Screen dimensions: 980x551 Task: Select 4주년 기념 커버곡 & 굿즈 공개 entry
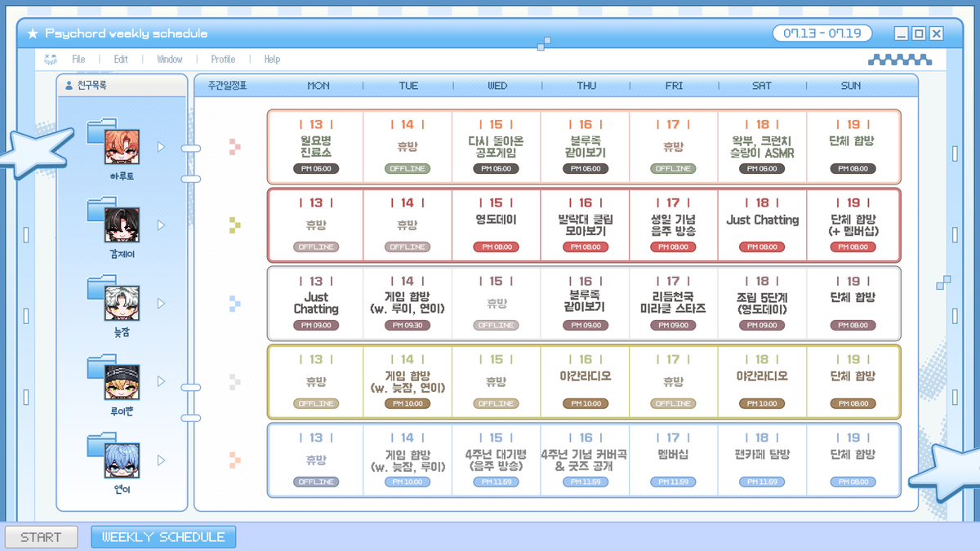point(586,460)
